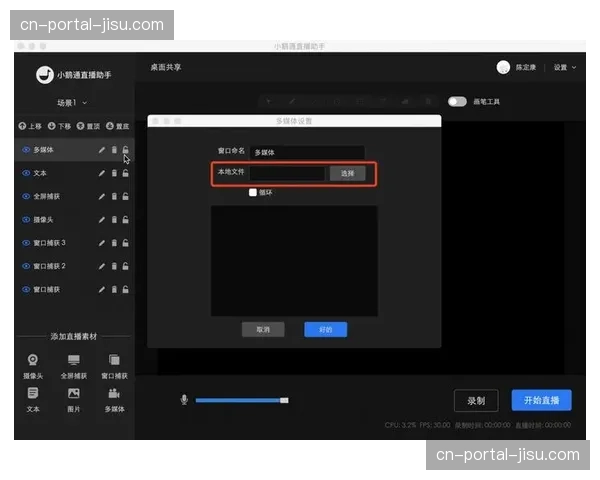Click 上移 to move layer up

click(30, 126)
